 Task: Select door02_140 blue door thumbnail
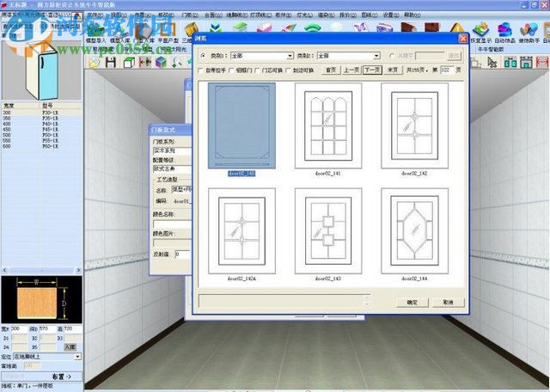241,126
